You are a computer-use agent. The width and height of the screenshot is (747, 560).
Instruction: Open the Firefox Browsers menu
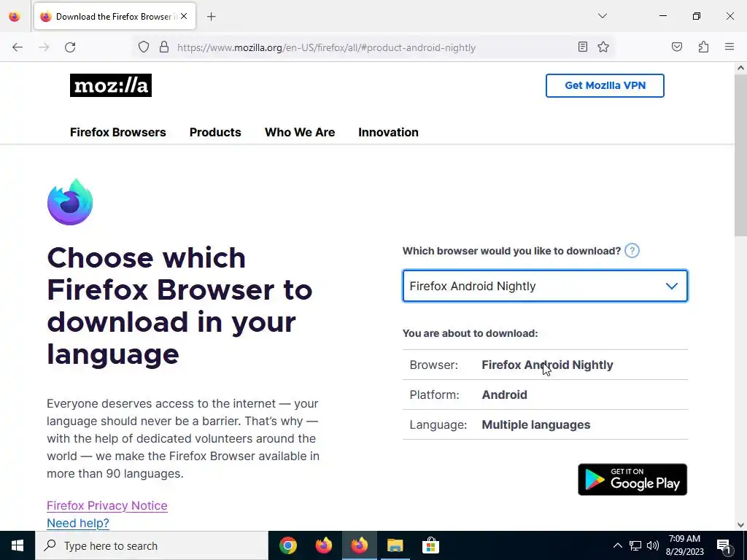[x=118, y=133]
